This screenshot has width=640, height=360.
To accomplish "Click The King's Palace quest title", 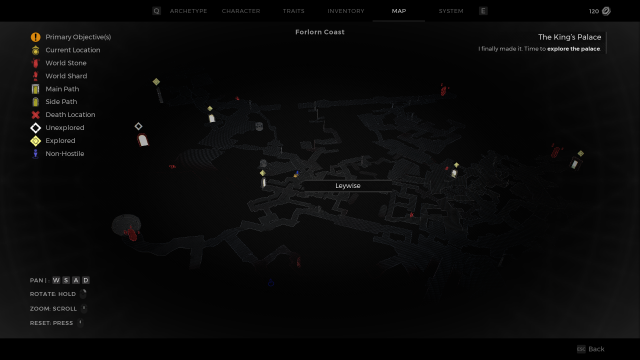I will pos(569,37).
